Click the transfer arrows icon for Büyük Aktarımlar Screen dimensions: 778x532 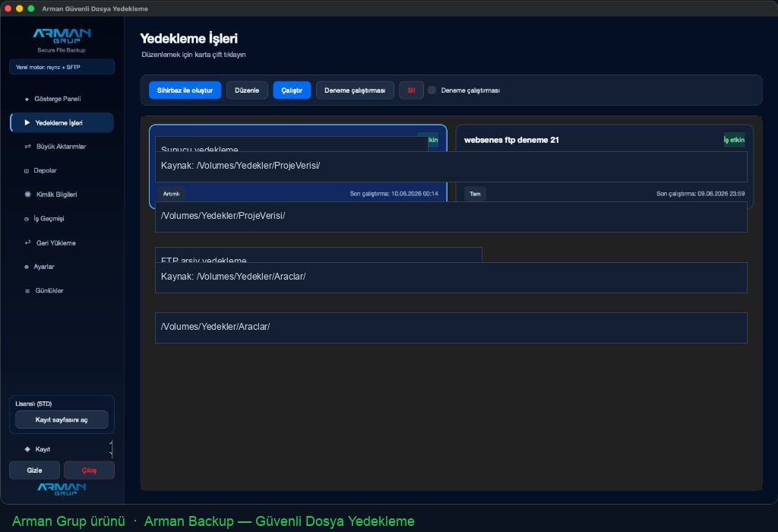point(28,147)
